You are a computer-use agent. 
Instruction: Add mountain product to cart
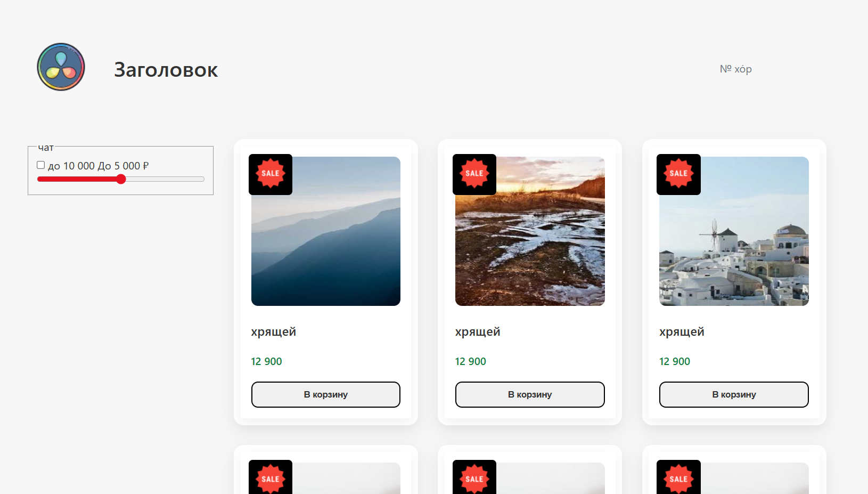point(325,394)
